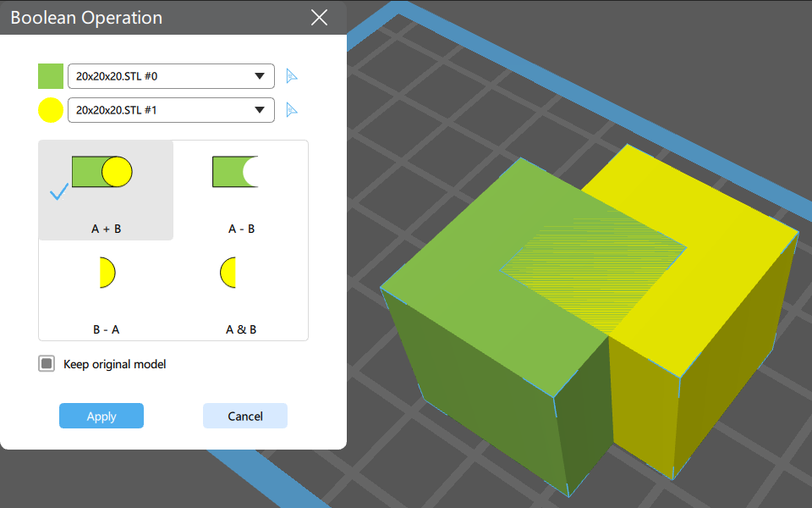Click the yellow circle model B indicator

[x=51, y=110]
